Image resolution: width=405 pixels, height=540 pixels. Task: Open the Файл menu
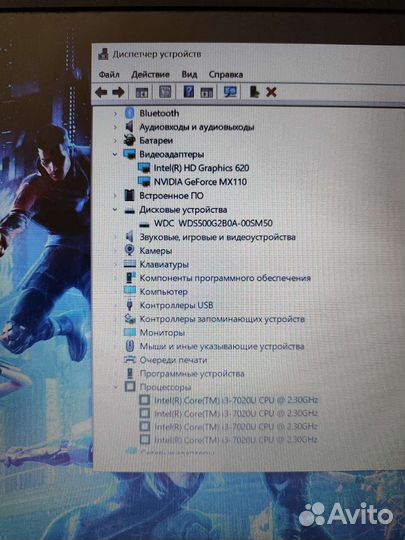pyautogui.click(x=109, y=74)
